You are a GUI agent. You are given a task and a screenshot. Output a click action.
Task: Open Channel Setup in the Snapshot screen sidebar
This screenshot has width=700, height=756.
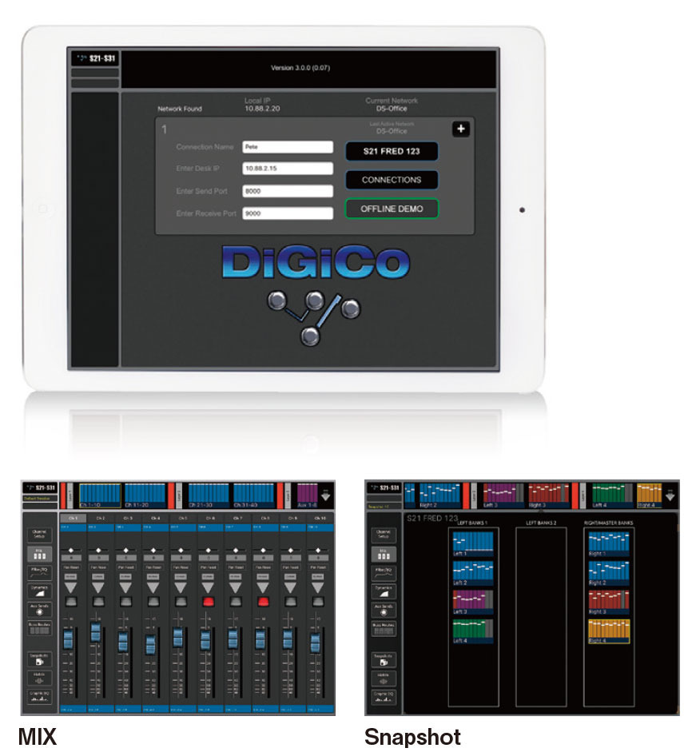point(384,535)
